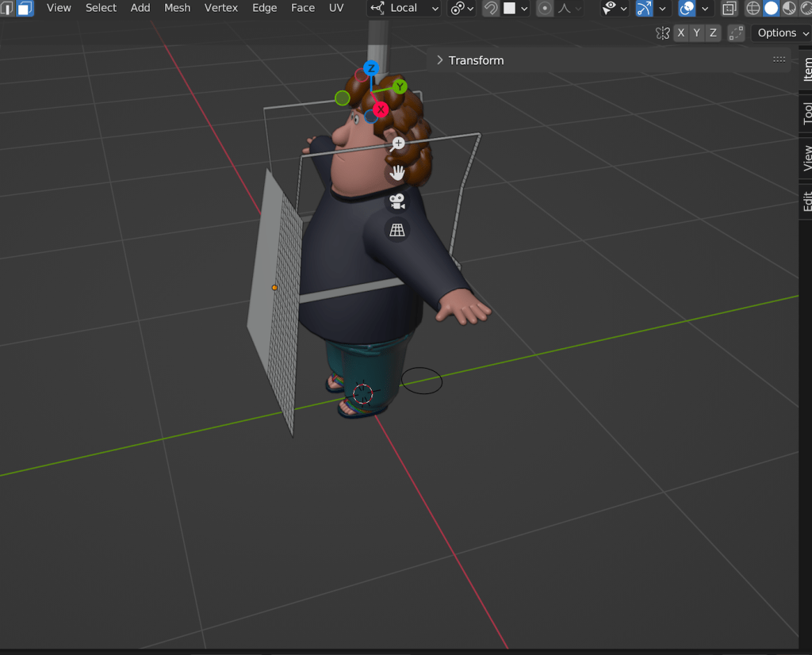Toggle proportional editing button
The image size is (812, 655).
pyautogui.click(x=546, y=9)
